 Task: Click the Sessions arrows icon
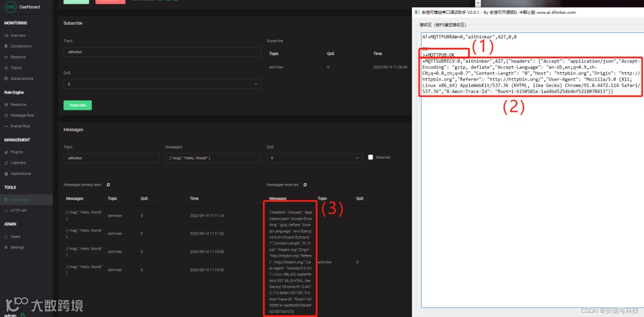tap(6, 57)
